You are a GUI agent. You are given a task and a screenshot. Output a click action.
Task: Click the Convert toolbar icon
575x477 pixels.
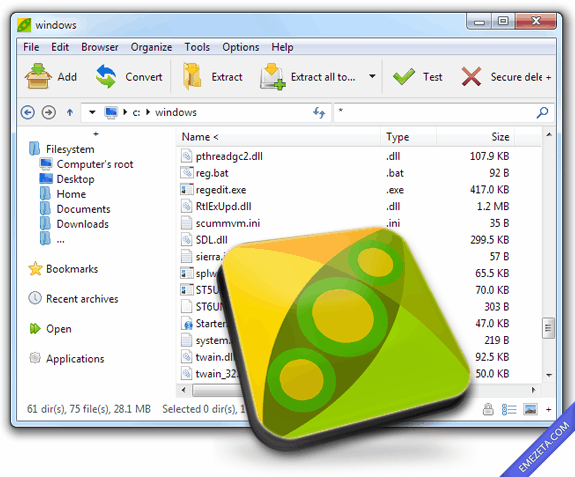(x=106, y=76)
